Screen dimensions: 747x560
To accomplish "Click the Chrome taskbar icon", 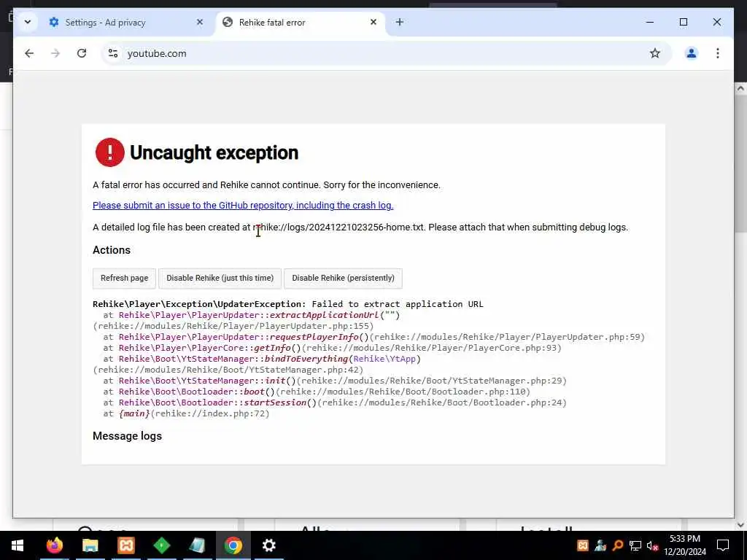I will click(233, 545).
